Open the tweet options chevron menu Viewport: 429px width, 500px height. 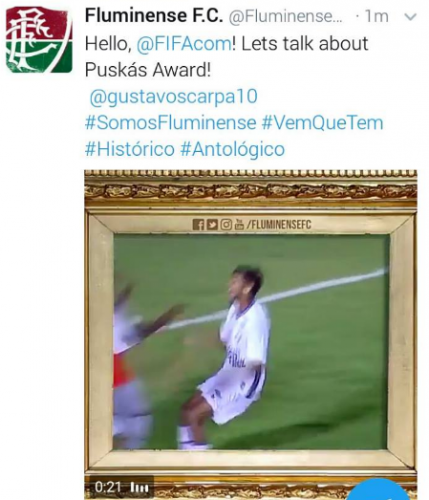pos(411,17)
